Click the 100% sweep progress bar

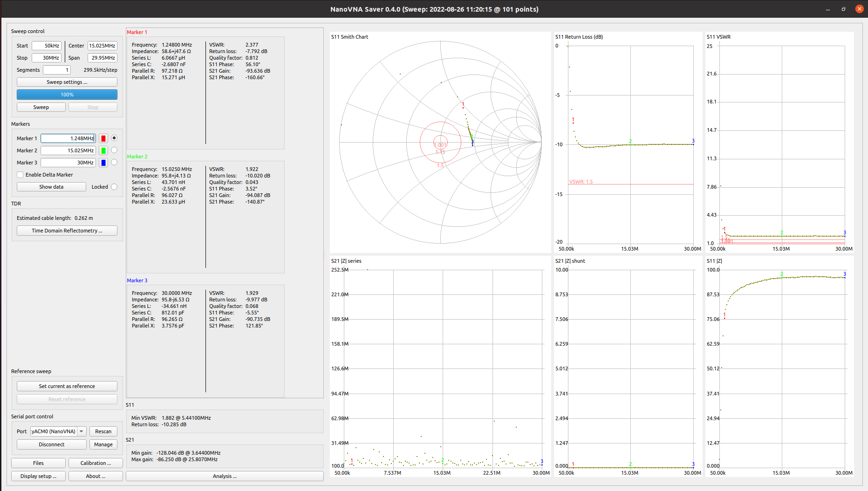67,95
